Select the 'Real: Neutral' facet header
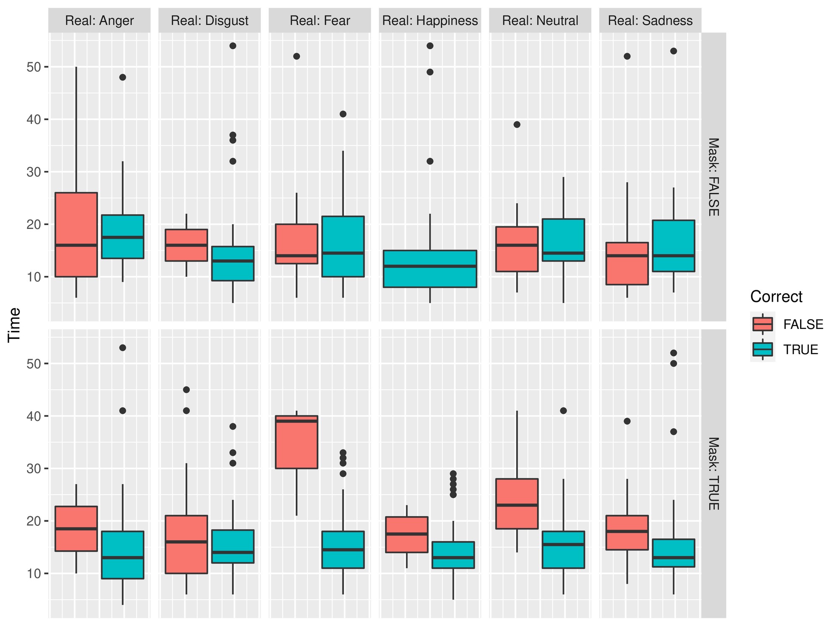 [540, 21]
